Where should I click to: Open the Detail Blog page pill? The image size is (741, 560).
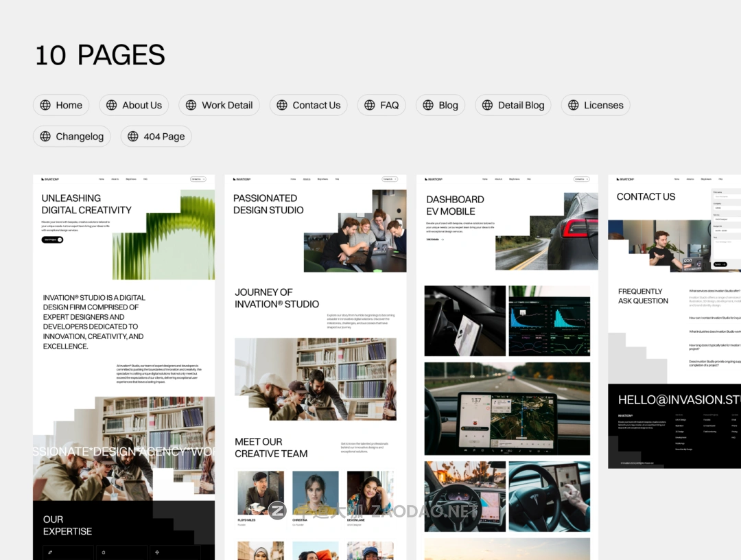coord(513,105)
